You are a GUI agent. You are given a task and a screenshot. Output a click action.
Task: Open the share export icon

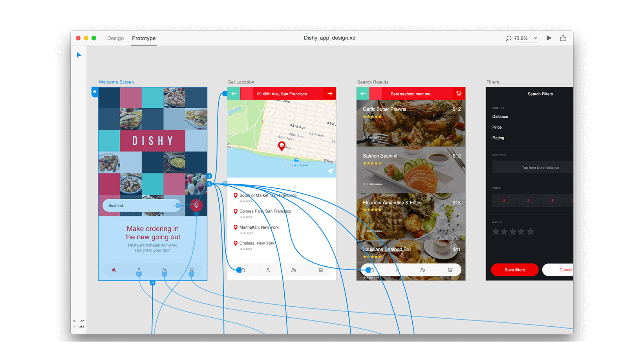click(x=563, y=38)
